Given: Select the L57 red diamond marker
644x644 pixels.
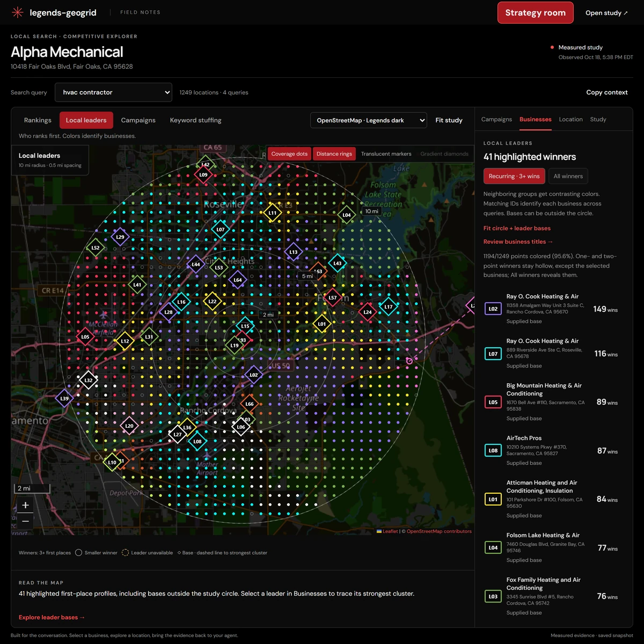Looking at the screenshot, I should [x=333, y=298].
